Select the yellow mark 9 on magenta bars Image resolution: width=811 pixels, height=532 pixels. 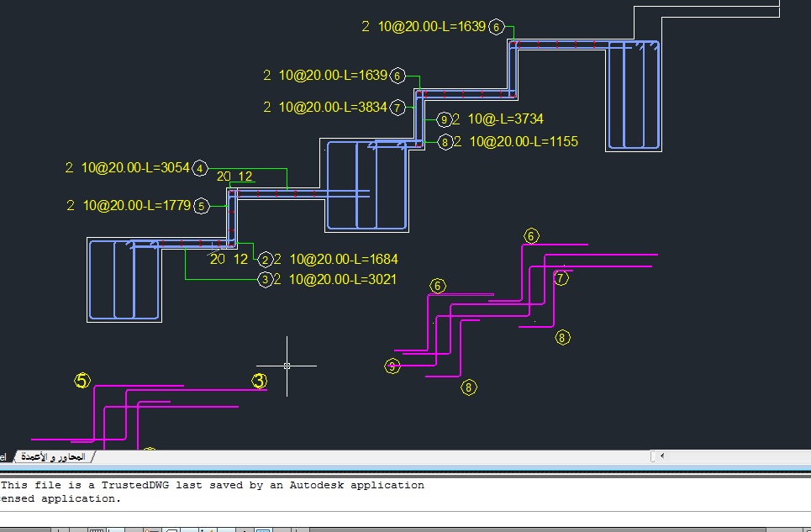392,366
